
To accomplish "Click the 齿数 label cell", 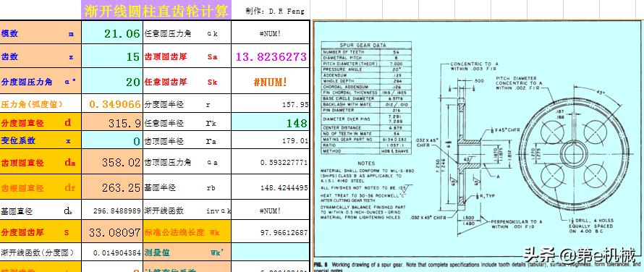I will click(x=41, y=56).
